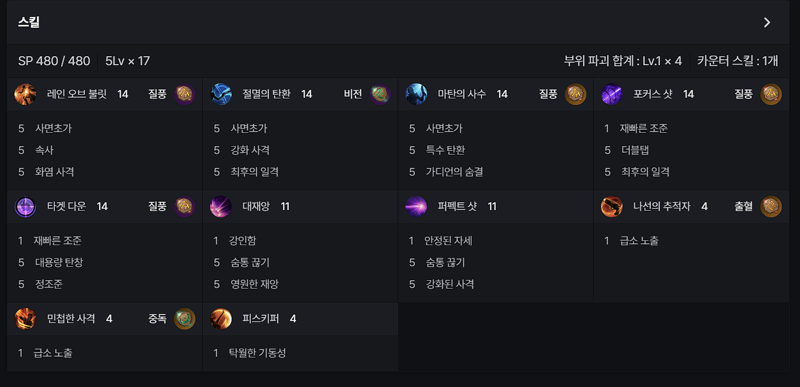The height and width of the screenshot is (387, 800).
Task: Click the 비전 rune icon on 절멸의 탄환
Action: click(x=380, y=94)
